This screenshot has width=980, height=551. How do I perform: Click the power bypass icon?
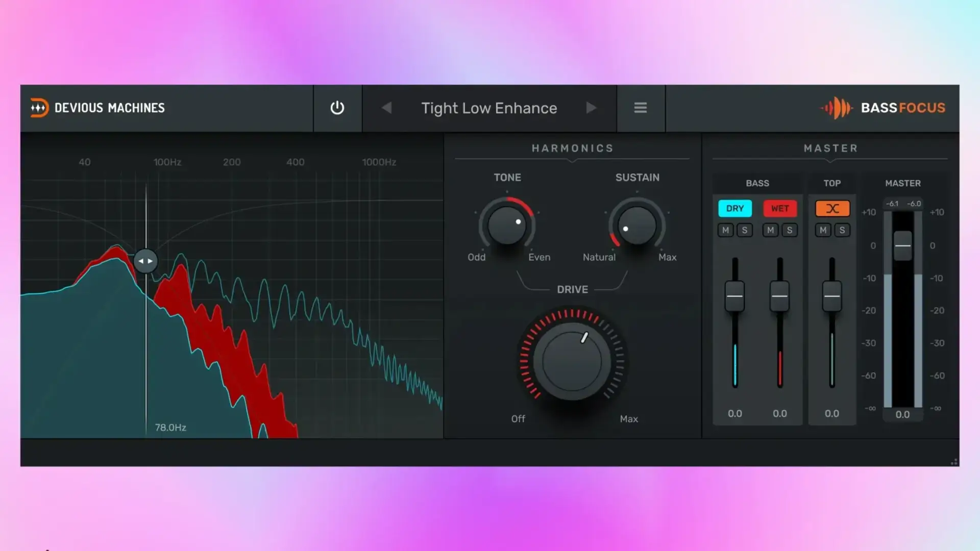pyautogui.click(x=337, y=108)
